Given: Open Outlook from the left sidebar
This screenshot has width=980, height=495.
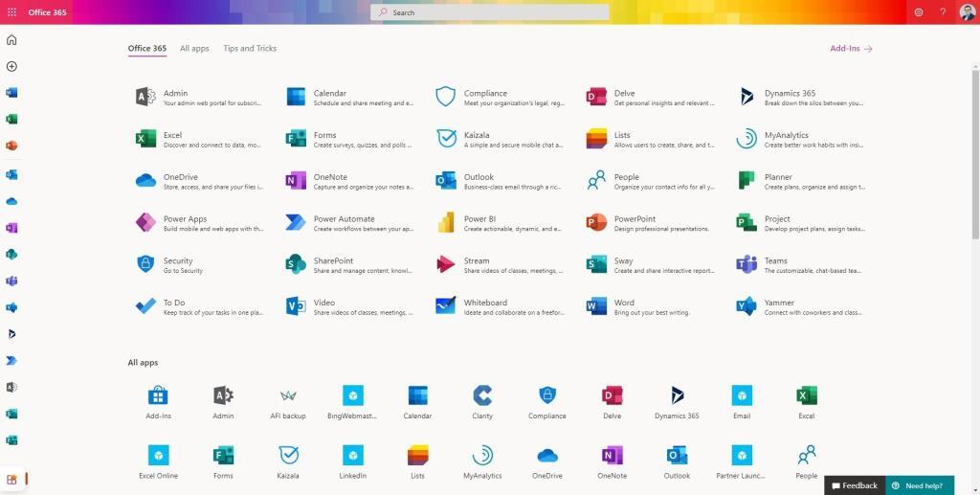Looking at the screenshot, I should (11, 174).
